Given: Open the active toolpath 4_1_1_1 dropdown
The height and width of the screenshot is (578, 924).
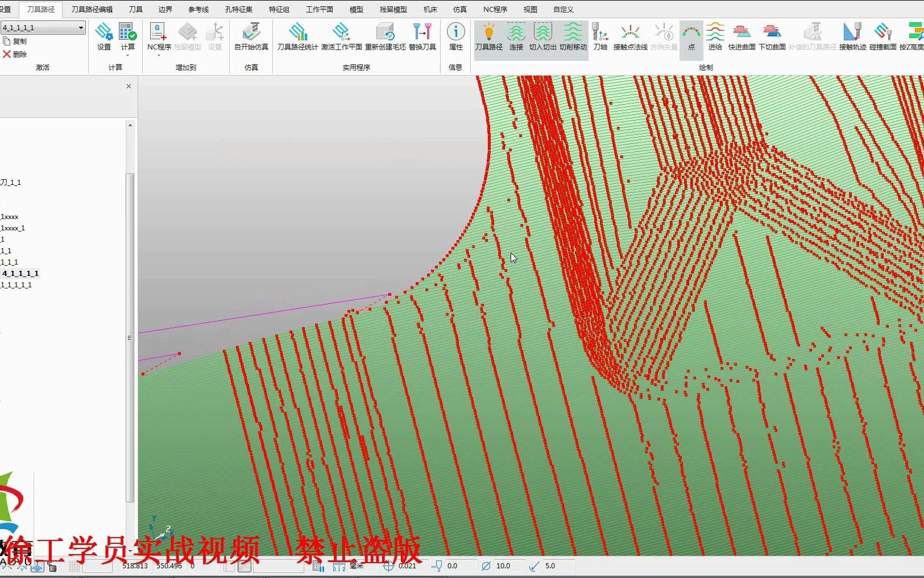Looking at the screenshot, I should [81, 27].
